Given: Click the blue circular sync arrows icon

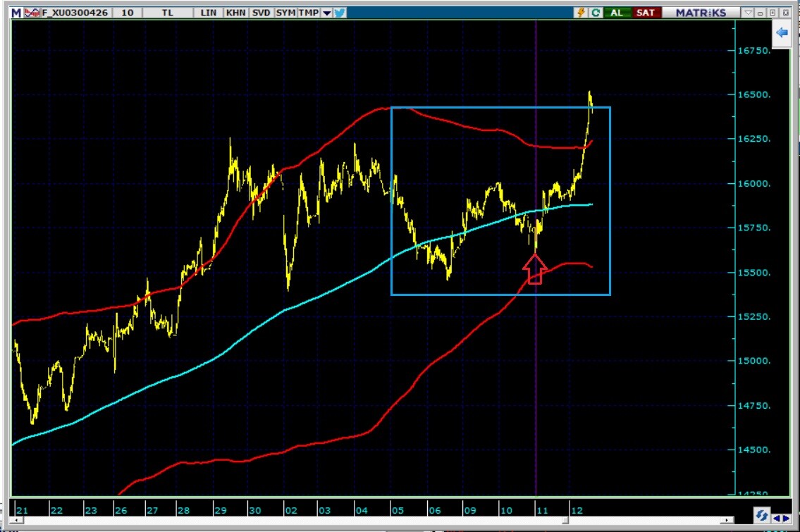Looking at the screenshot, I should (761, 516).
